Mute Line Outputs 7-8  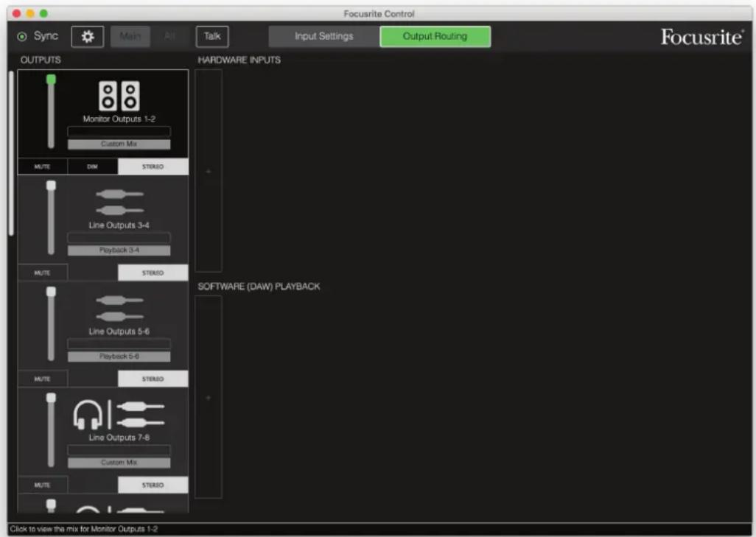tap(43, 485)
